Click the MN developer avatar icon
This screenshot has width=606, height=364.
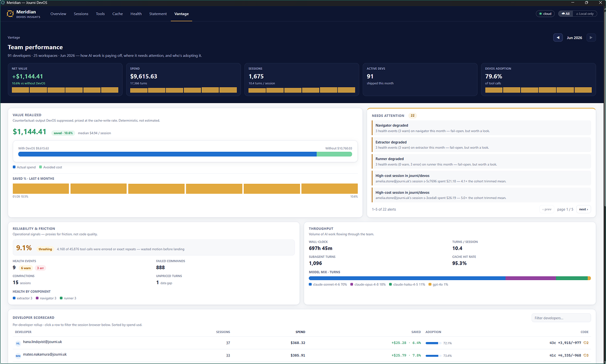[x=18, y=356]
